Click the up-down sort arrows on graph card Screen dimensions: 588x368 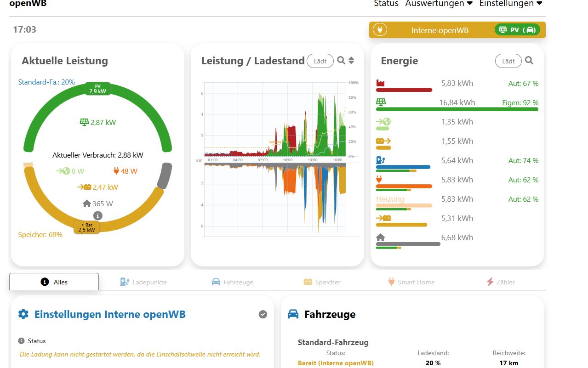[352, 60]
